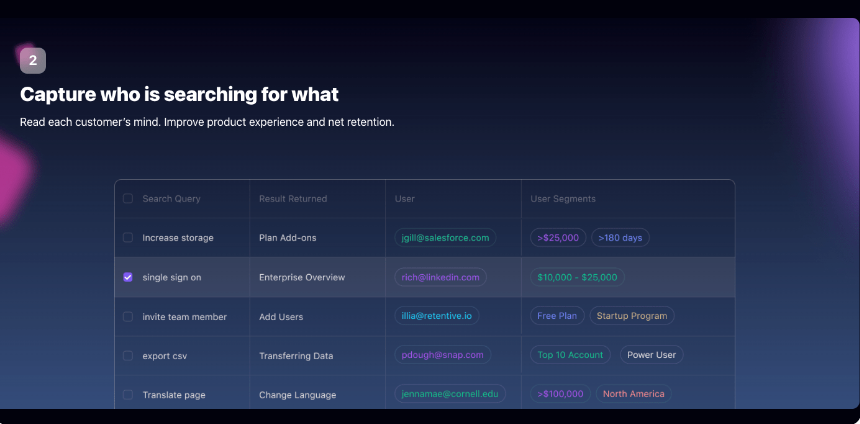Image resolution: width=860 pixels, height=424 pixels.
Task: Select the jennamae@cornell.edu user tag
Action: [x=450, y=394]
